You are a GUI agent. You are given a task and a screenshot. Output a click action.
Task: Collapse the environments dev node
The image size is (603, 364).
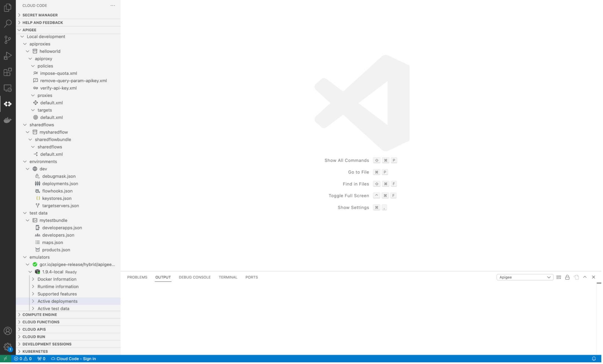coord(28,168)
